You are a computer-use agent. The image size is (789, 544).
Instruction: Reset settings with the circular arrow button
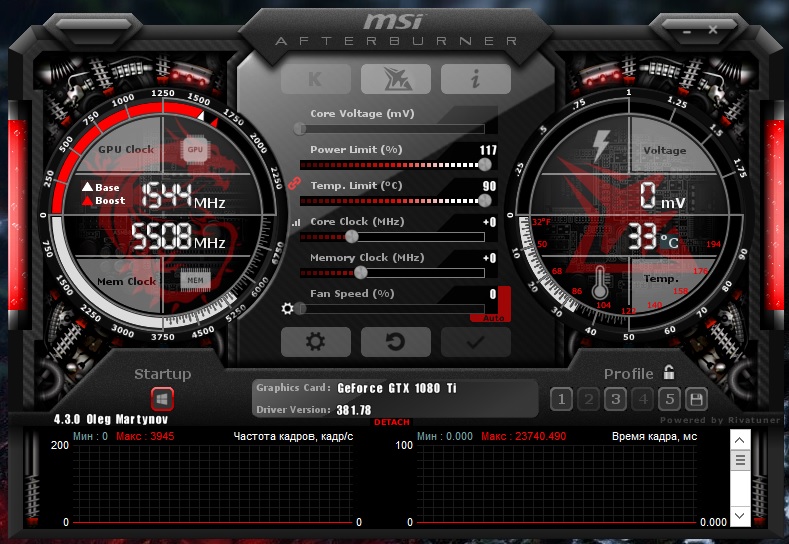click(x=396, y=342)
